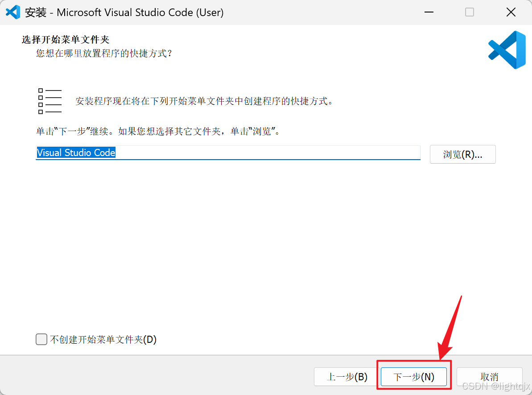
Task: Click the text "您想在哪里放置程序的快捷方式？"
Action: tap(104, 53)
